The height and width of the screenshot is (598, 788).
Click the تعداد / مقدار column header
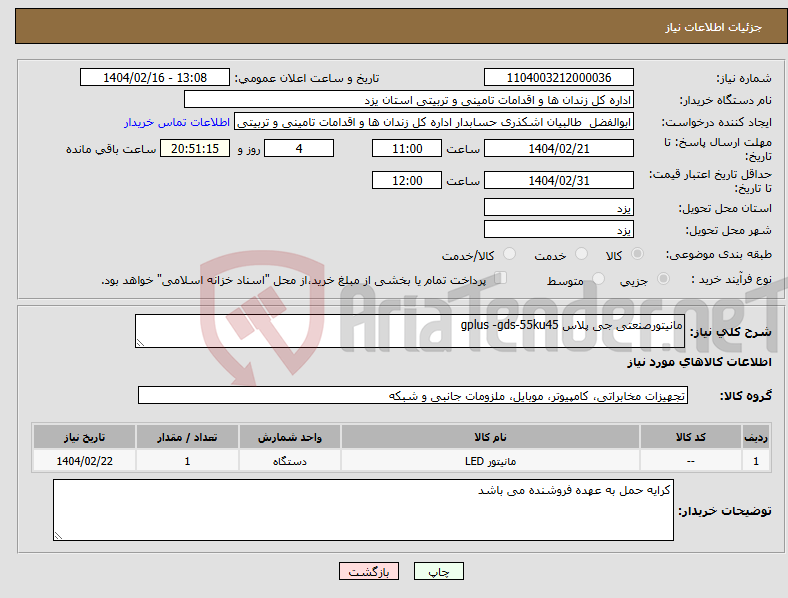pyautogui.click(x=187, y=437)
